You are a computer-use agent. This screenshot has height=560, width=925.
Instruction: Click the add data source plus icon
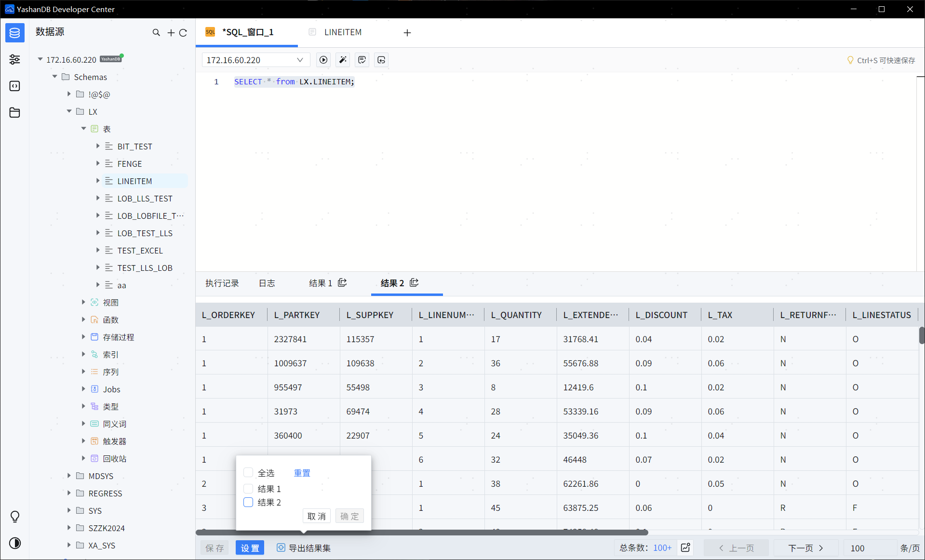point(171,33)
